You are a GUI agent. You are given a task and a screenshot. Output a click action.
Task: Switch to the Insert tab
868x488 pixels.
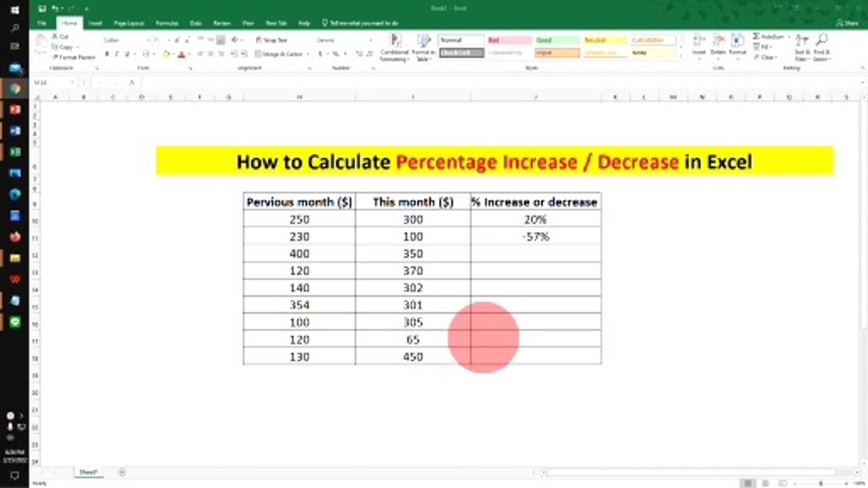95,23
